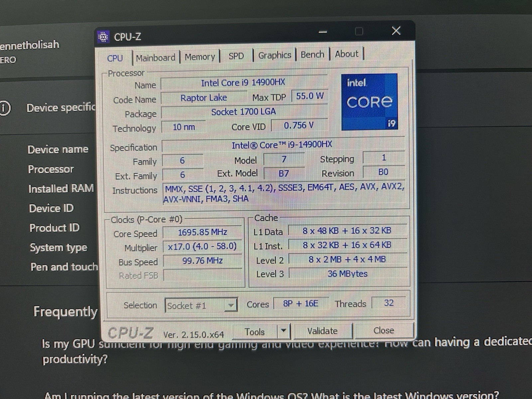Open the Memory tab
532x399 pixels.
pos(200,57)
